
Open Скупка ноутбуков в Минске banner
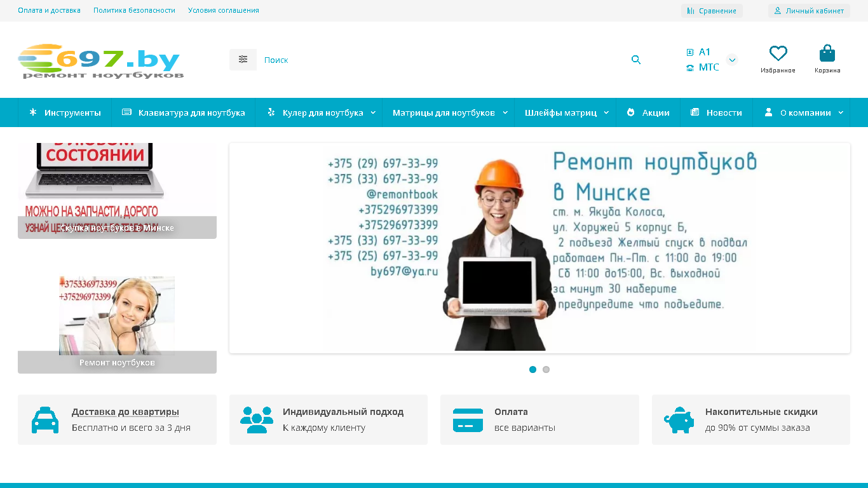coord(117,191)
